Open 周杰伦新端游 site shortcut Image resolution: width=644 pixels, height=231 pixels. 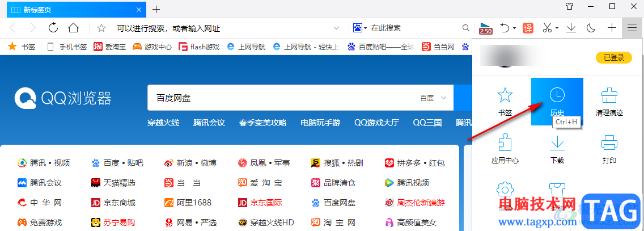tap(414, 203)
